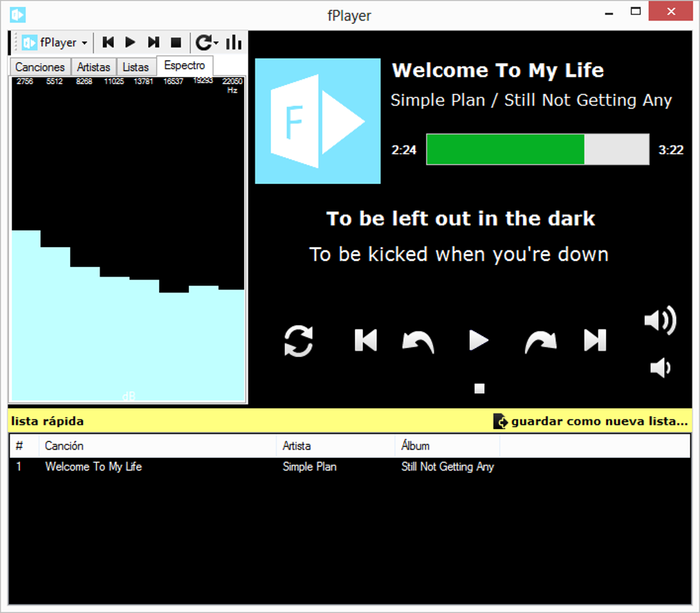This screenshot has height=613, width=700.
Task: Click the Simple Plan / Still Not Getting Any subtitle
Action: point(530,100)
